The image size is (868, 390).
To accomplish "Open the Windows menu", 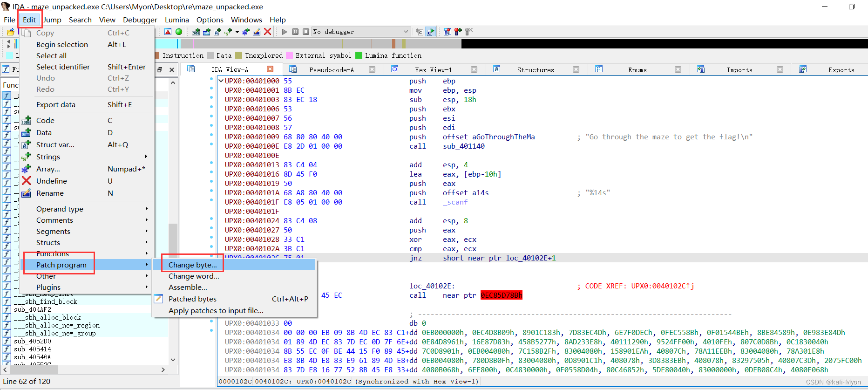I will point(246,20).
